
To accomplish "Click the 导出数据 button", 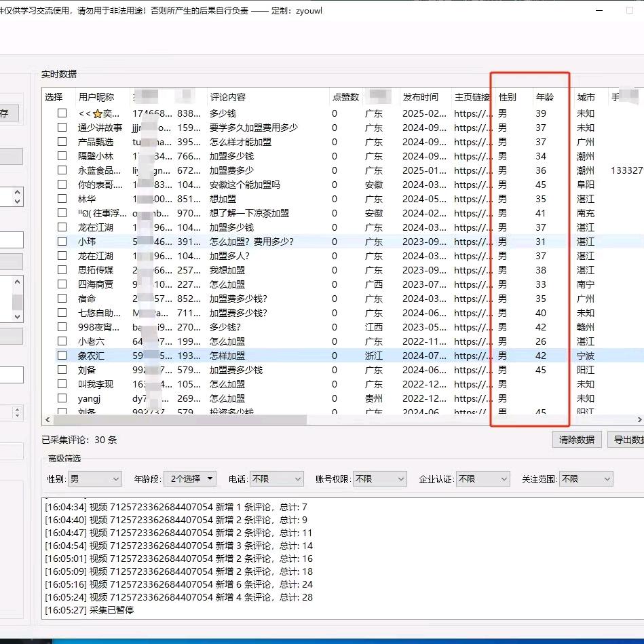I will (626, 440).
